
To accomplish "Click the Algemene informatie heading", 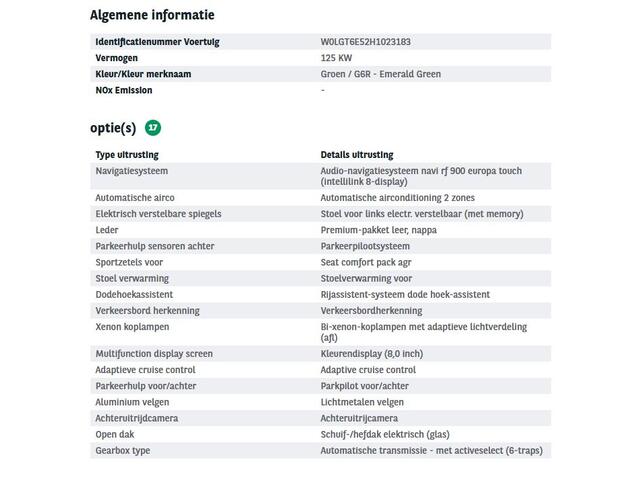I will (x=152, y=15).
